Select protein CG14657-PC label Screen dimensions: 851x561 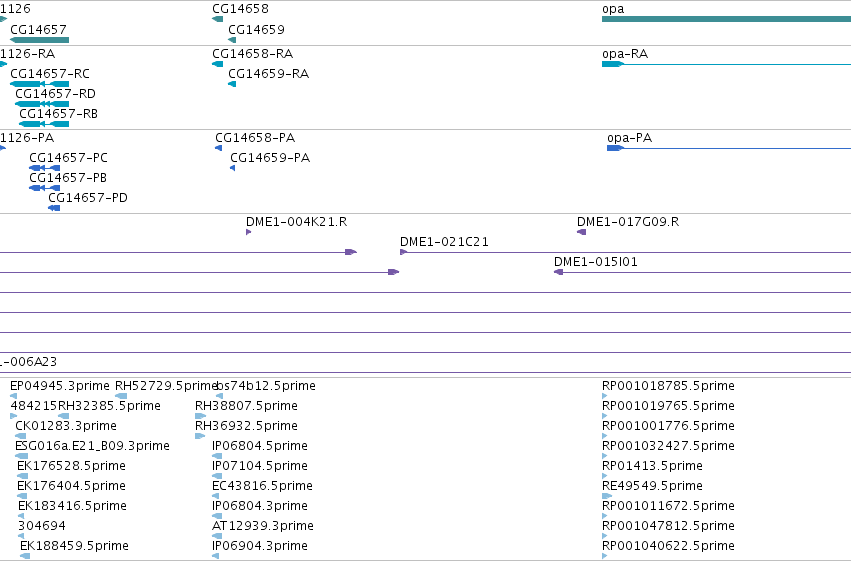click(x=68, y=157)
